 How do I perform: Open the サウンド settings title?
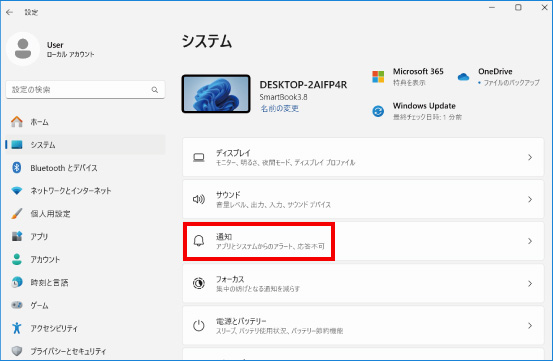228,195
